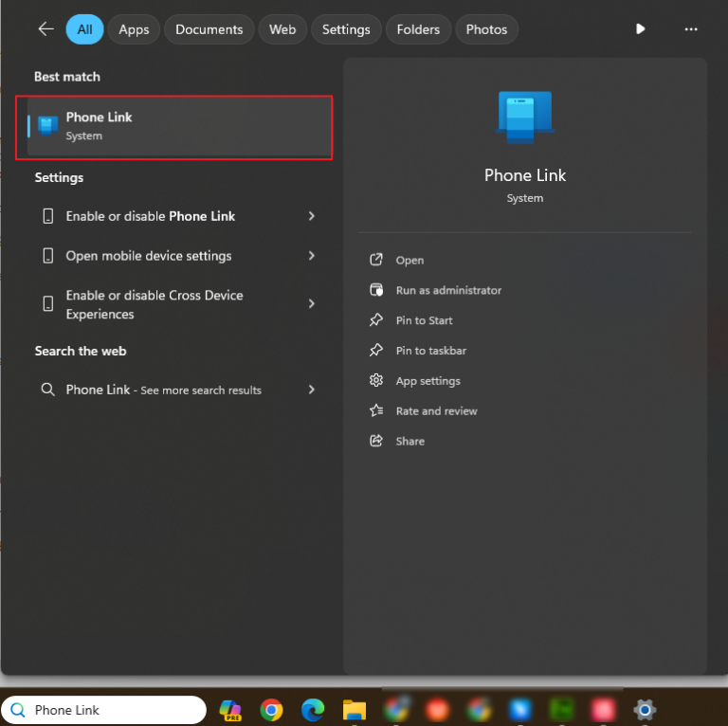Choose Share in the preview pane

(409, 442)
